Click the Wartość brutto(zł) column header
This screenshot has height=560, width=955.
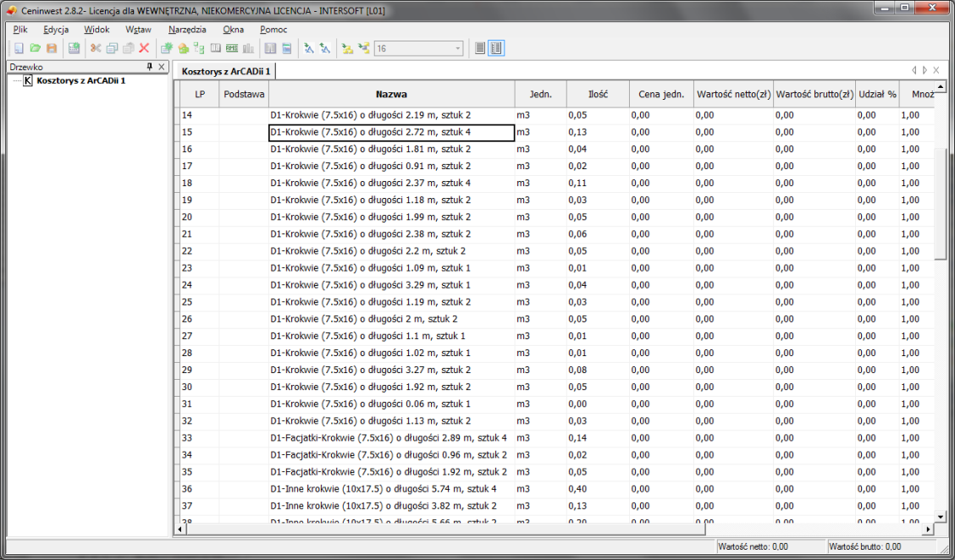815,95
